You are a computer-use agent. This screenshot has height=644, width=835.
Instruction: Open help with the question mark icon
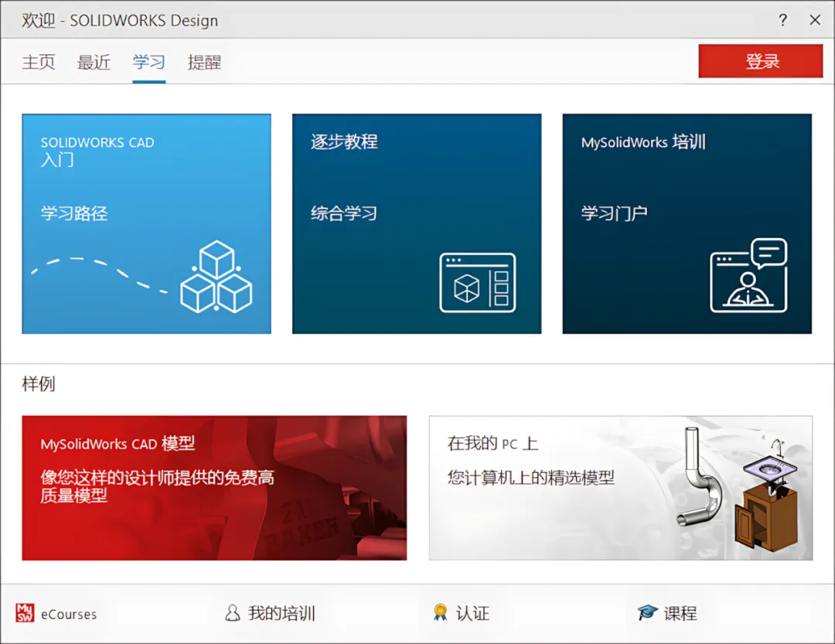(782, 20)
